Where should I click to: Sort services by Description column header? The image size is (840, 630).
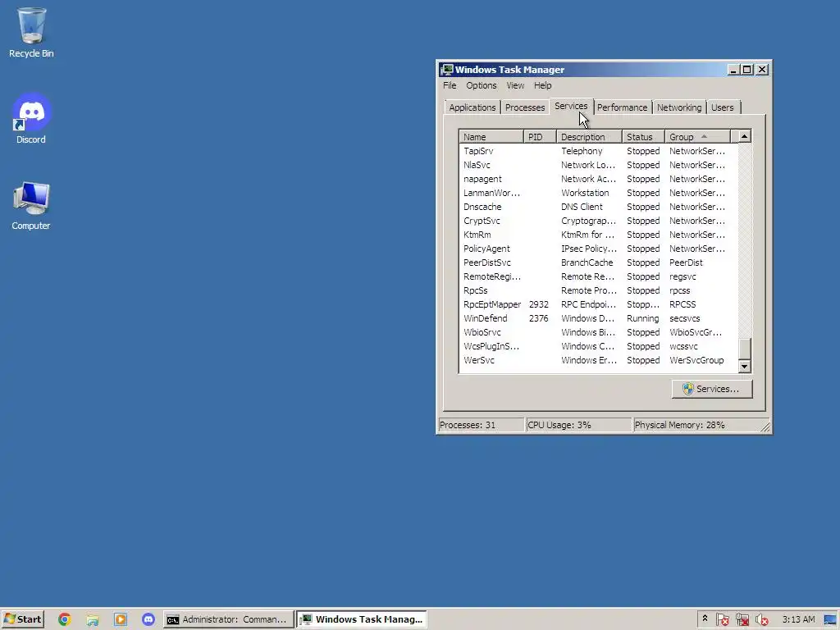click(589, 137)
